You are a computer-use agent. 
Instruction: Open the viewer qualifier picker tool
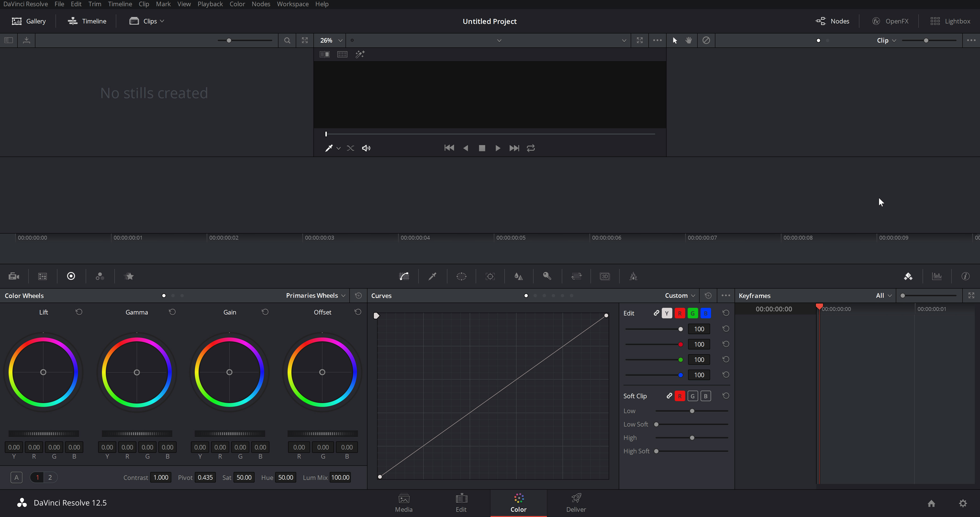329,148
